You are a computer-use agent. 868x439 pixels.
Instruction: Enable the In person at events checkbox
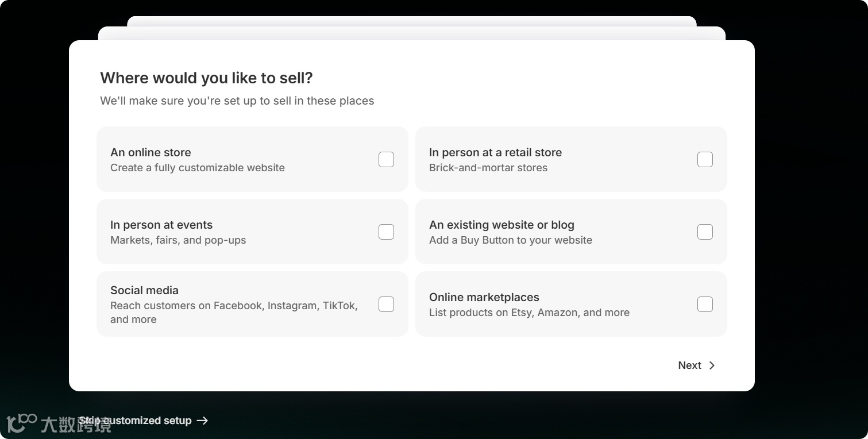pyautogui.click(x=386, y=232)
